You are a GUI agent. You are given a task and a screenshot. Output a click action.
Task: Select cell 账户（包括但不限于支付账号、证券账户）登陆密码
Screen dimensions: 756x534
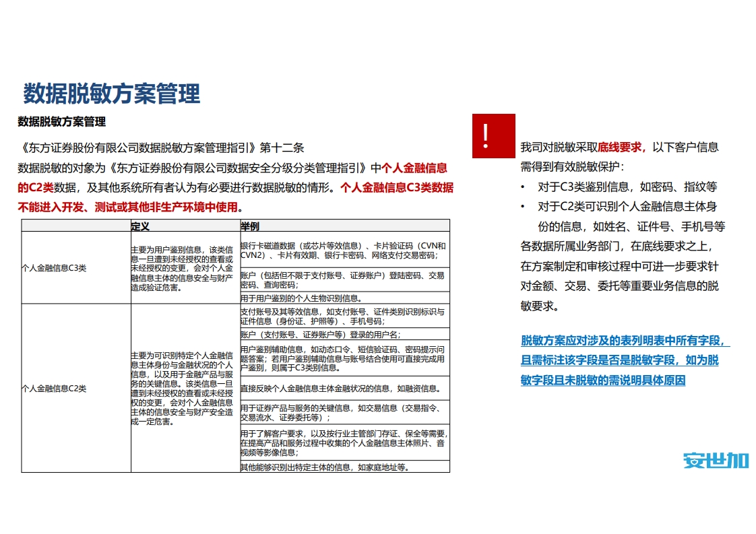point(345,280)
